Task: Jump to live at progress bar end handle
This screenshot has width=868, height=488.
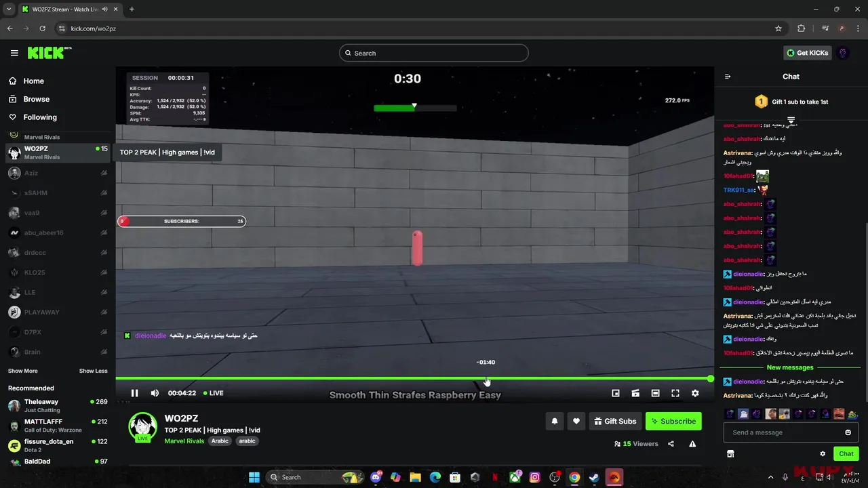Action: 711,378
